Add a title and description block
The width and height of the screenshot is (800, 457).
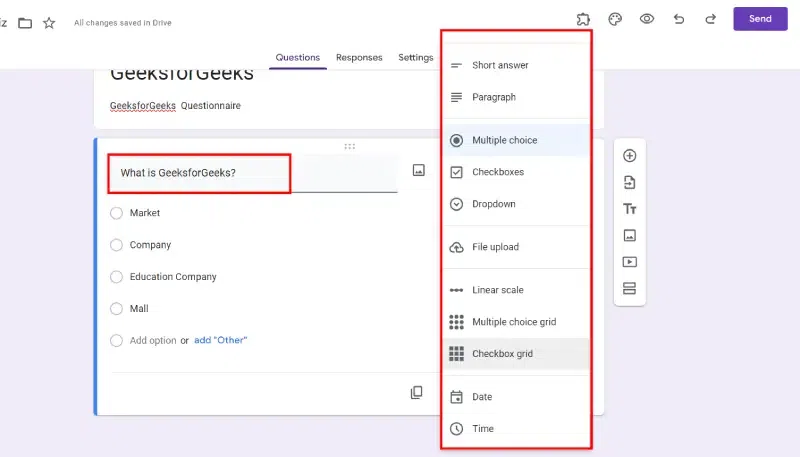(629, 209)
